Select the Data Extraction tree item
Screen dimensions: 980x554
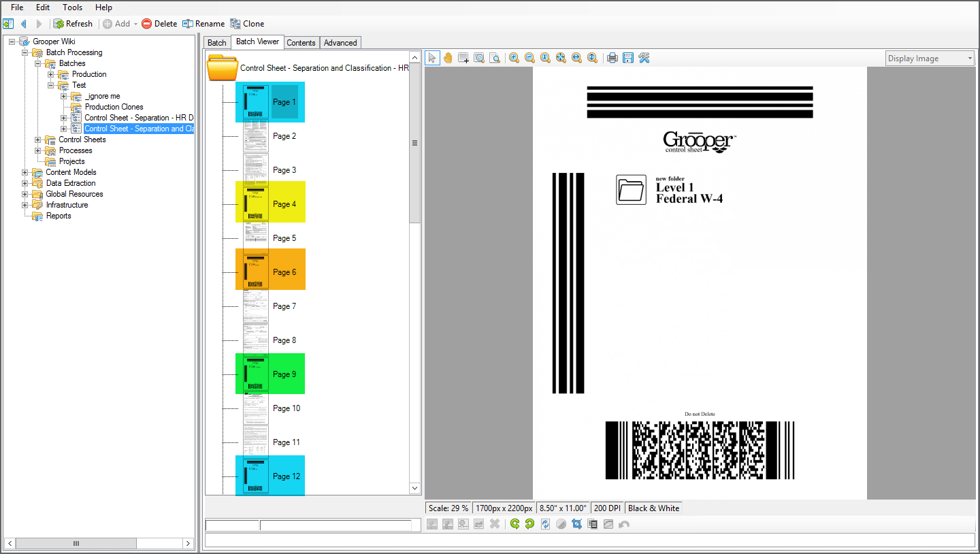point(71,183)
